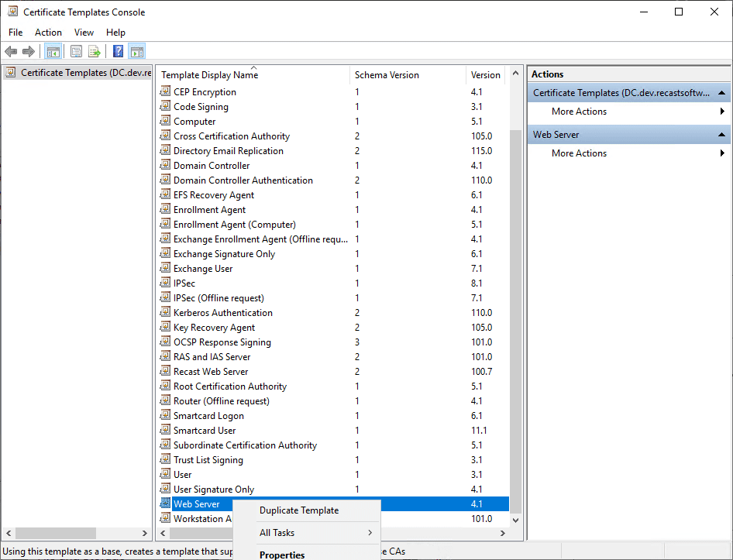The image size is (733, 560).
Task: Select the Certificate Templates icon in left pane
Action: [10, 72]
